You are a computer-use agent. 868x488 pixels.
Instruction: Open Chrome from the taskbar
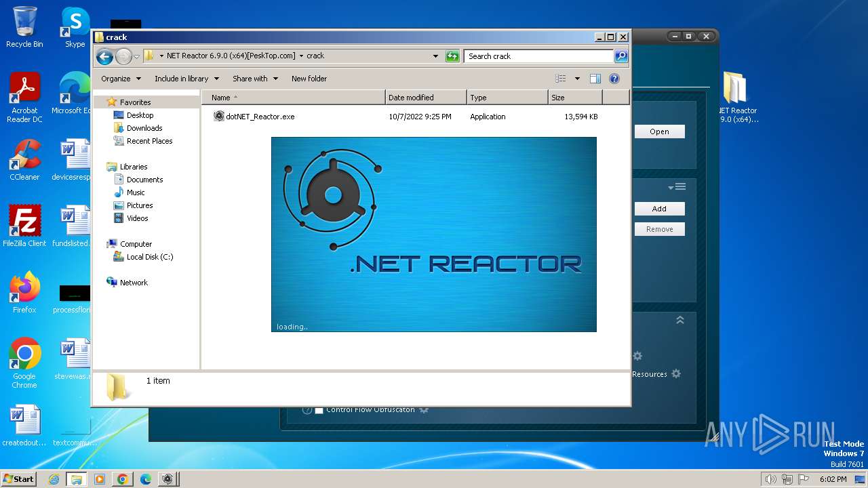tap(122, 479)
